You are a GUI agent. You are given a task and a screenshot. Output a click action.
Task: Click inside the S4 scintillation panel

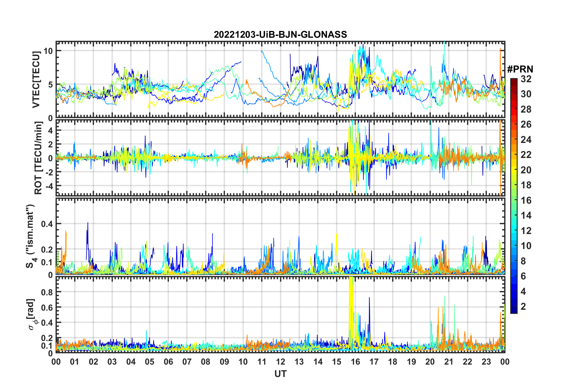click(280, 236)
